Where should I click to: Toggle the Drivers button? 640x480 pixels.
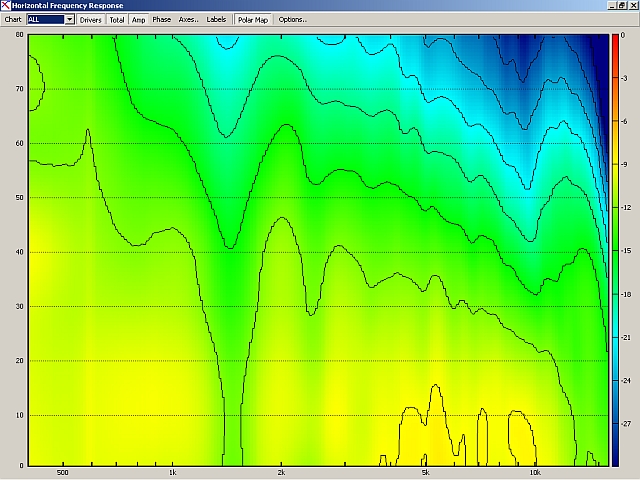point(91,20)
